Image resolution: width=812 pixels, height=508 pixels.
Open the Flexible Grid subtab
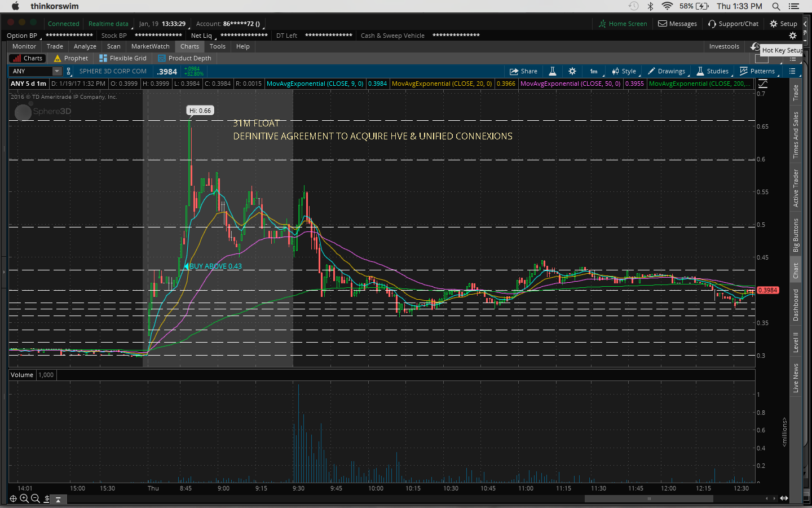(123, 58)
